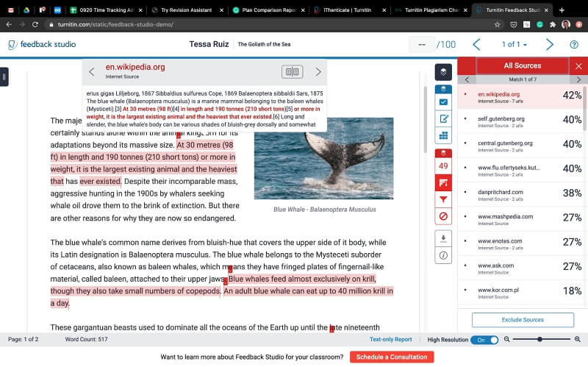Screen dimensions: 588x367
Task: Open the all sources breakdown icon
Action: [443, 182]
